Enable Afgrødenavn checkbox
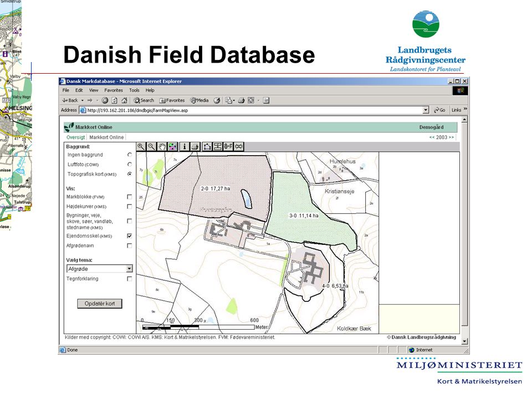This screenshot has height=399, width=532. [129, 245]
